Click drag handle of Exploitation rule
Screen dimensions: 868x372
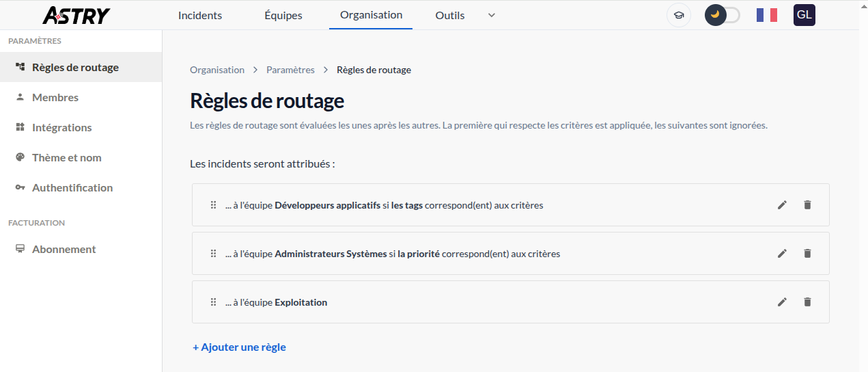click(x=213, y=302)
